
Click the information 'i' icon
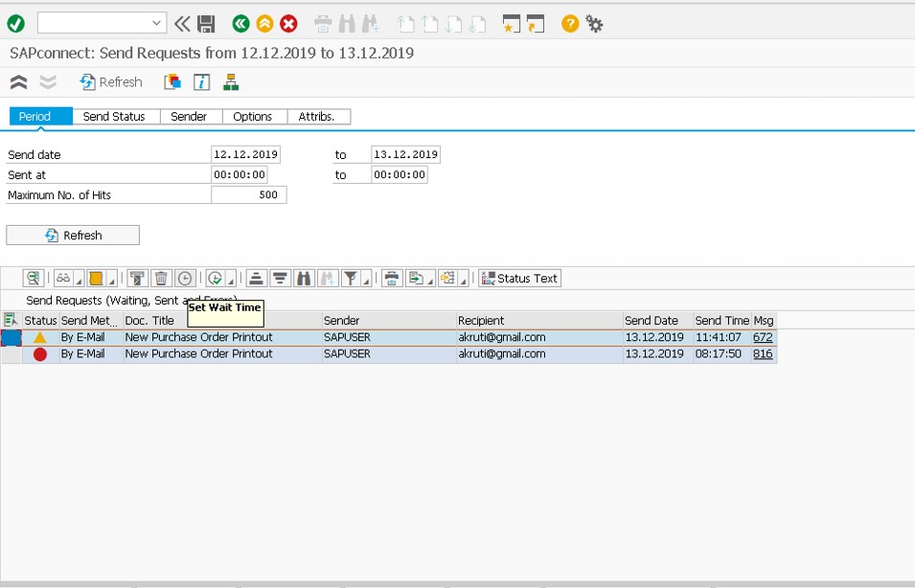pyautogui.click(x=201, y=82)
